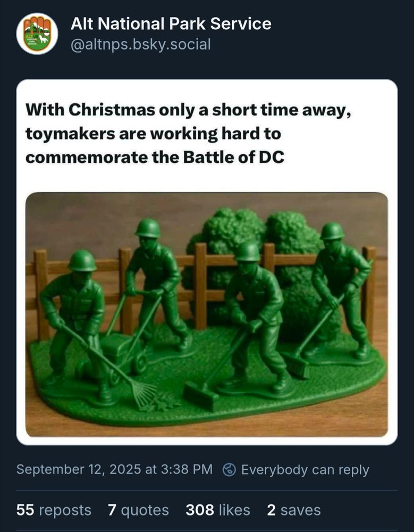The image size is (414, 532).
Task: Click the toy soldiers image thumbnail
Action: [x=207, y=314]
